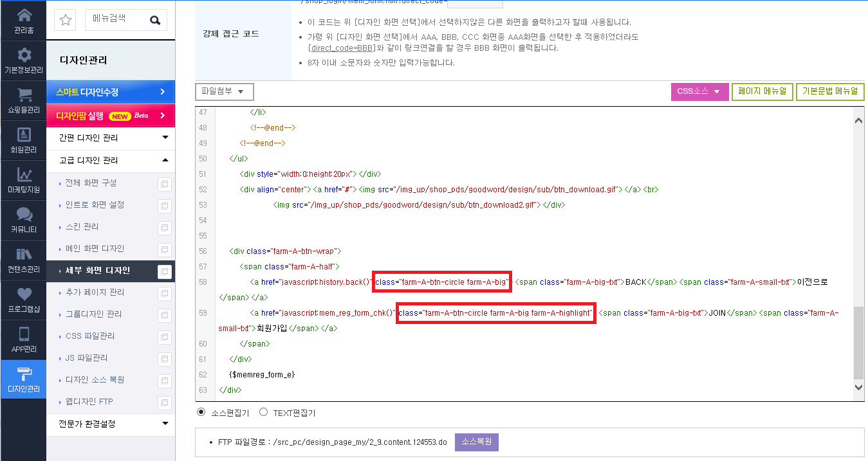Open the 파일첨부 dropdown
Viewport: 868px width, 461px height.
pos(225,91)
